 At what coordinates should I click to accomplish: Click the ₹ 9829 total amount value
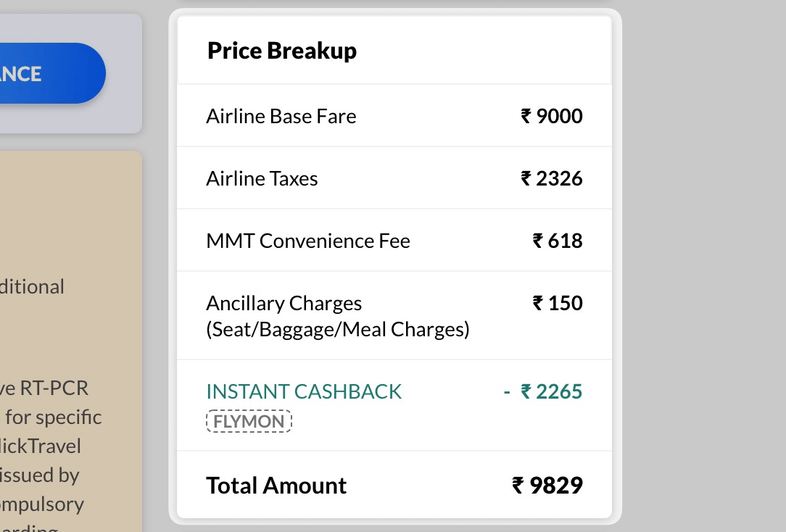pos(547,486)
